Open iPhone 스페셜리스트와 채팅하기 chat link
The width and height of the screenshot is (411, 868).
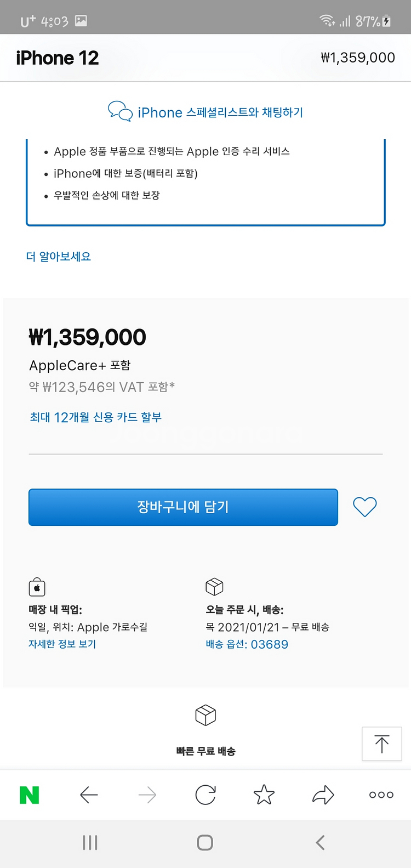tap(220, 112)
